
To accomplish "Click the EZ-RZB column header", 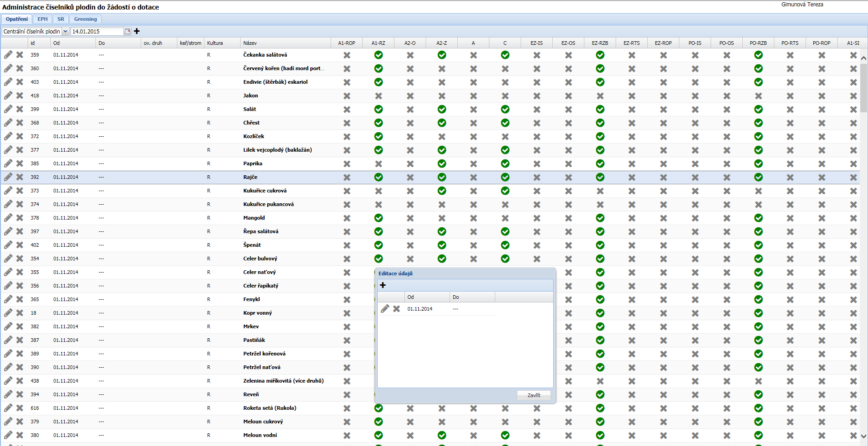I will click(600, 43).
